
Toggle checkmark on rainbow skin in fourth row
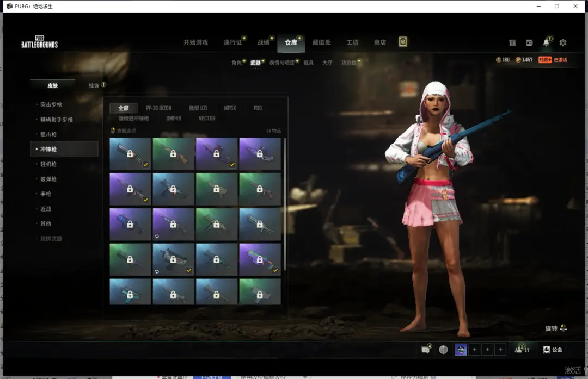point(275,270)
